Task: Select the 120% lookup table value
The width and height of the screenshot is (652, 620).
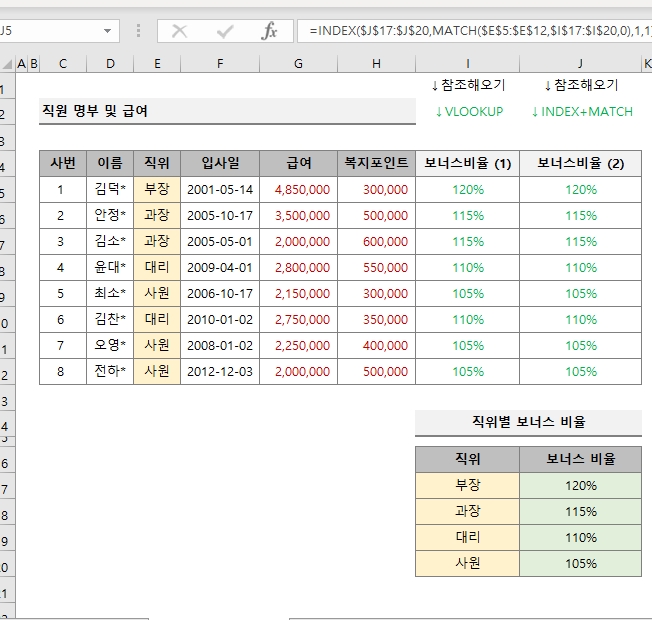Action: pos(580,485)
